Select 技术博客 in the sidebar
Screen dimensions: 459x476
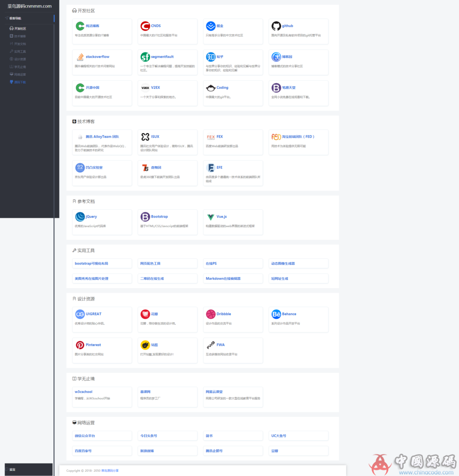(x=20, y=36)
